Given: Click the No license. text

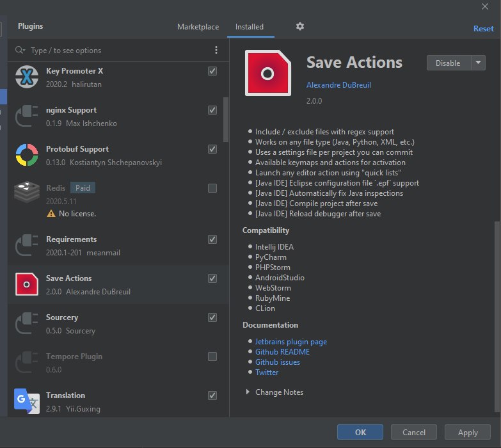Looking at the screenshot, I should pyautogui.click(x=77, y=214).
